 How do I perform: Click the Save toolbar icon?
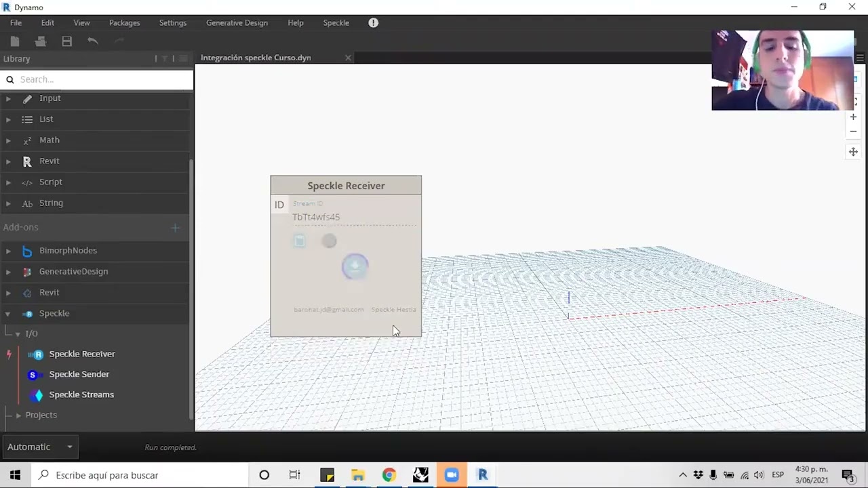point(66,41)
